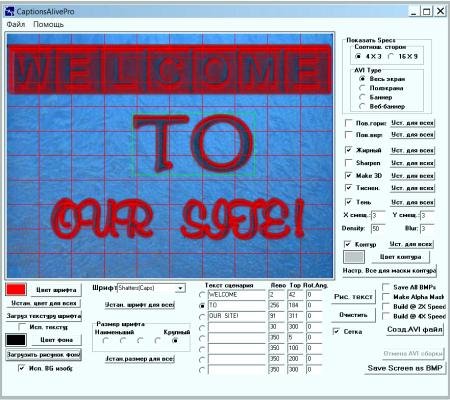
Task: Enable the Sharpen checkbox
Action: (348, 163)
